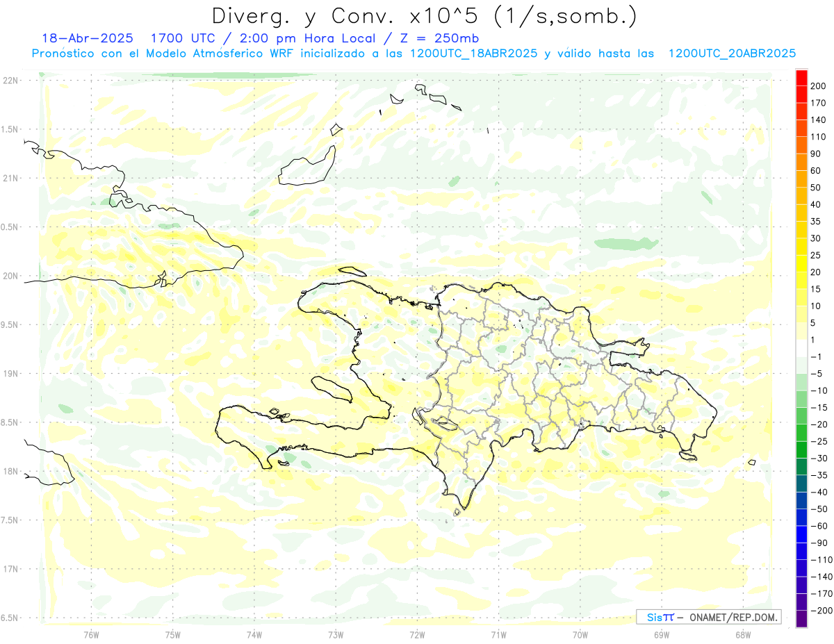This screenshot has width=834, height=644.
Task: Click the colorbar value '140'
Action: click(818, 119)
